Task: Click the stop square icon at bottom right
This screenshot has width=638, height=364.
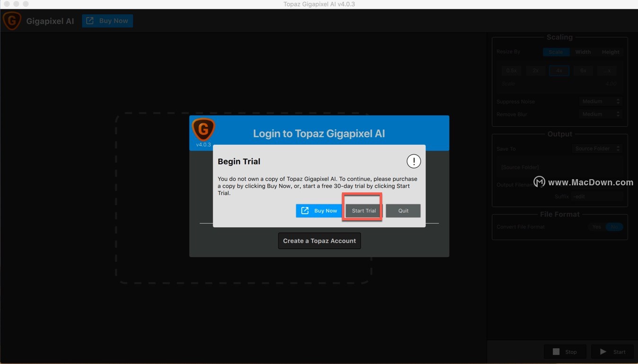Action: (556, 352)
